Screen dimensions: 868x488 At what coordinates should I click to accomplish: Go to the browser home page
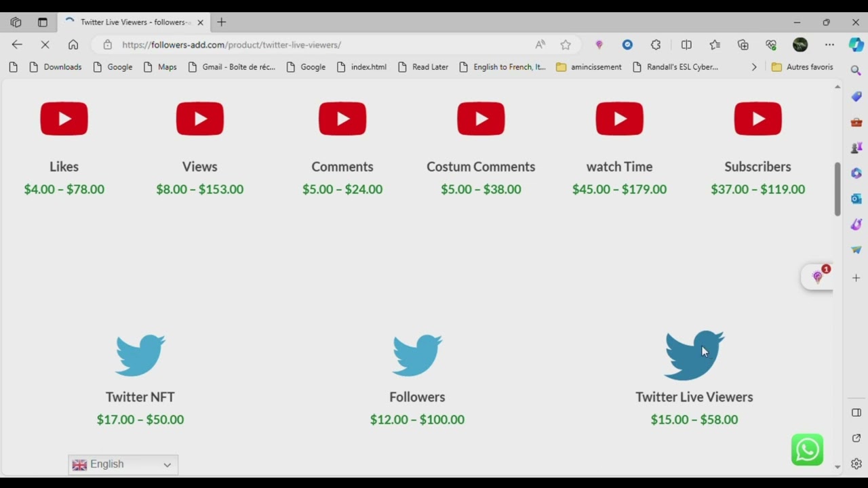click(73, 45)
